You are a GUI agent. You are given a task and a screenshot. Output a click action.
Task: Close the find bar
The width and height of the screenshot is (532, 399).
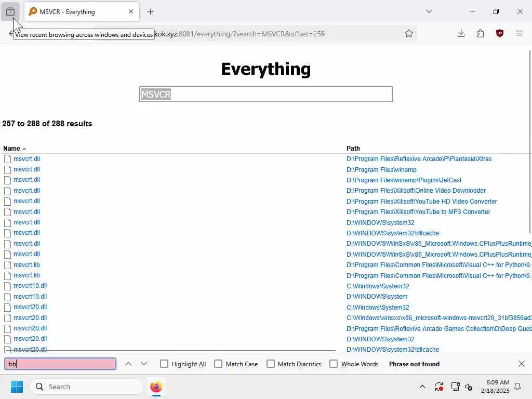[522, 364]
